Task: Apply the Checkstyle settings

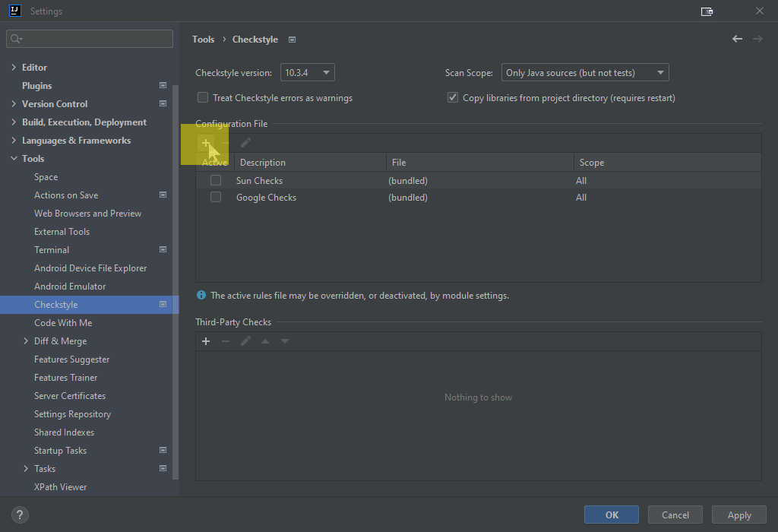Action: click(739, 515)
